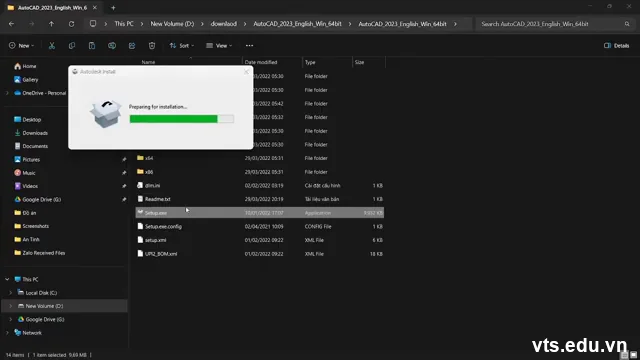Click pin icon next to Videos
Image resolution: width=640 pixels, height=360 pixels.
(x=124, y=186)
